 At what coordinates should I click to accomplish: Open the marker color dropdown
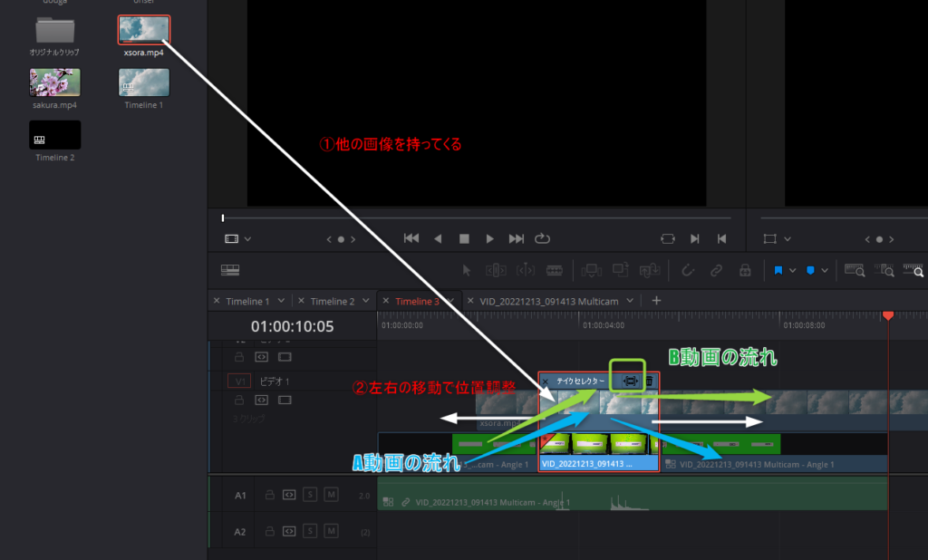point(825,271)
